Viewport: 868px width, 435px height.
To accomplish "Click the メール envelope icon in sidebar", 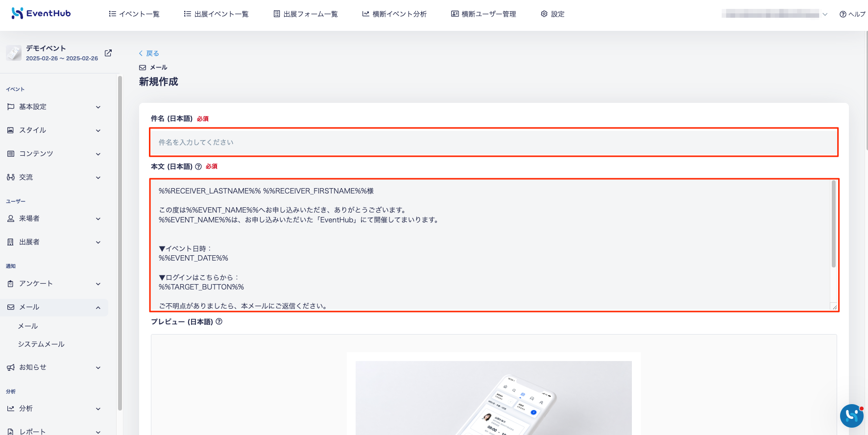I will [11, 307].
